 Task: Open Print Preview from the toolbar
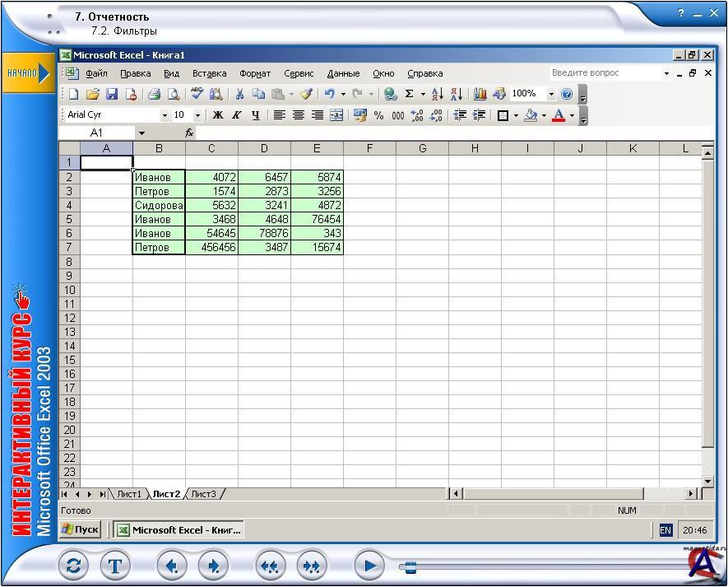(x=174, y=95)
